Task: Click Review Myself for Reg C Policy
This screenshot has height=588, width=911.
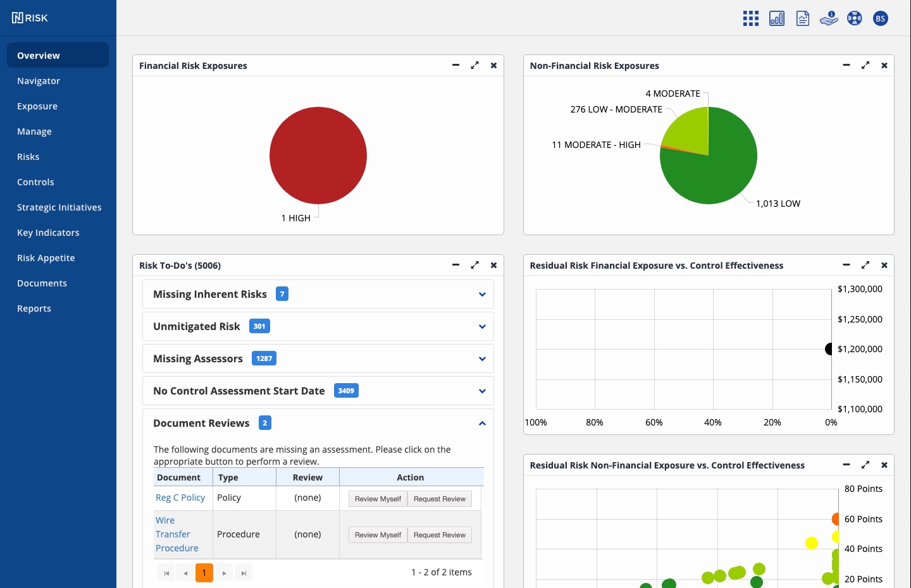Action: (378, 499)
